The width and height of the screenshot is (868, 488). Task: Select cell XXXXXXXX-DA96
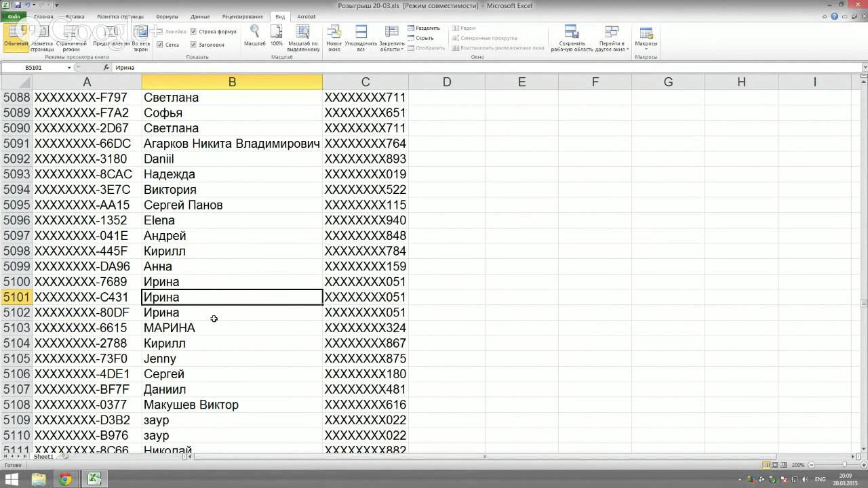87,266
